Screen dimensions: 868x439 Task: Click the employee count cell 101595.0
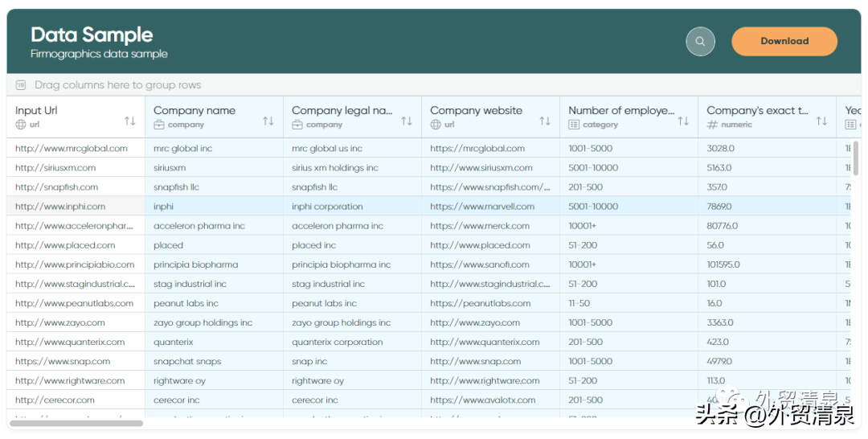tap(768, 265)
